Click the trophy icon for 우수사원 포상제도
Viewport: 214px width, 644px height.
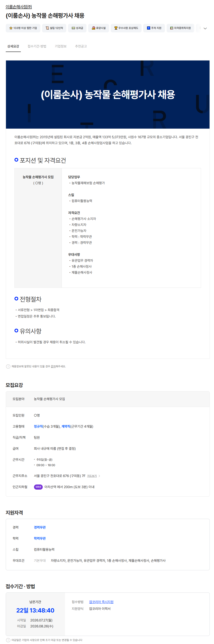tap(116, 28)
